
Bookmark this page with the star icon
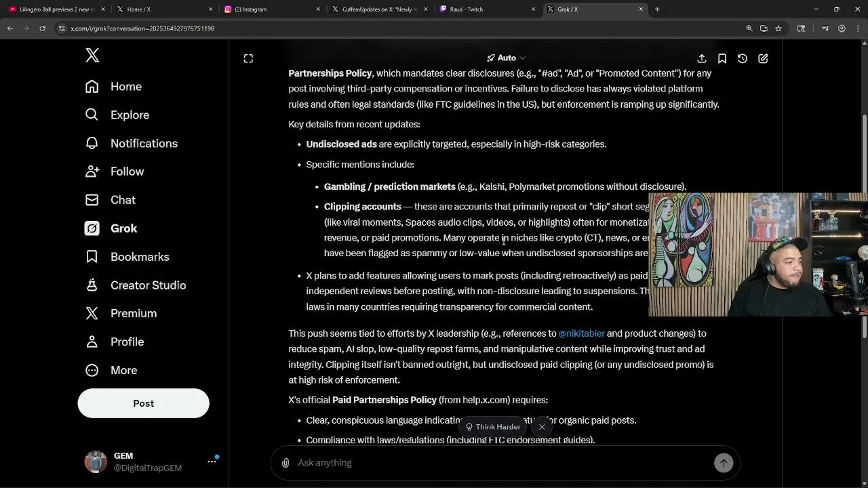(x=778, y=28)
